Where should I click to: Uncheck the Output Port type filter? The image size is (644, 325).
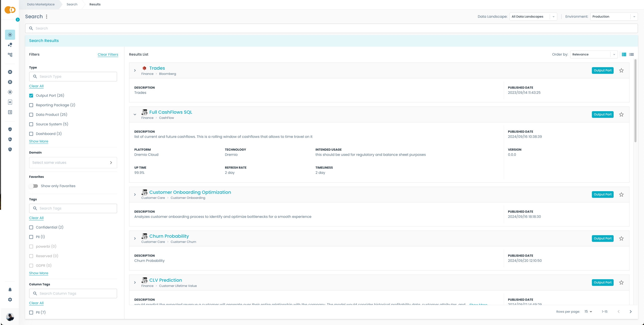click(x=31, y=96)
